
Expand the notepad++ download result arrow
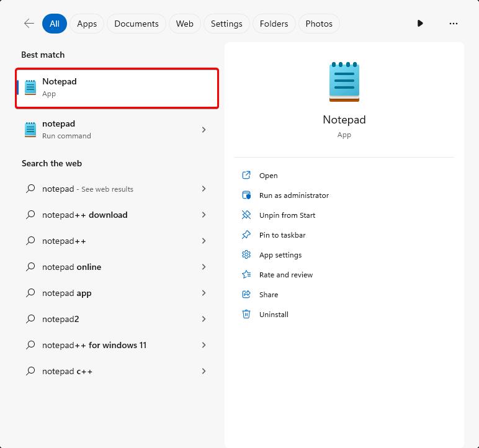[x=204, y=215]
